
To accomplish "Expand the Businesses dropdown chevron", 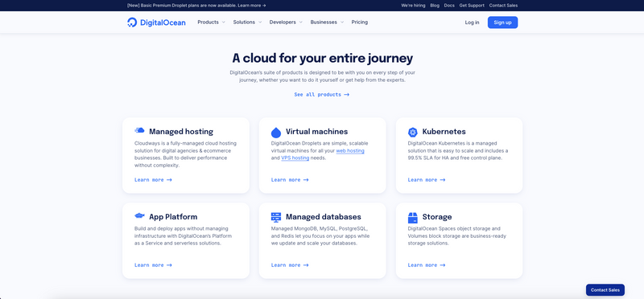I will coord(342,23).
